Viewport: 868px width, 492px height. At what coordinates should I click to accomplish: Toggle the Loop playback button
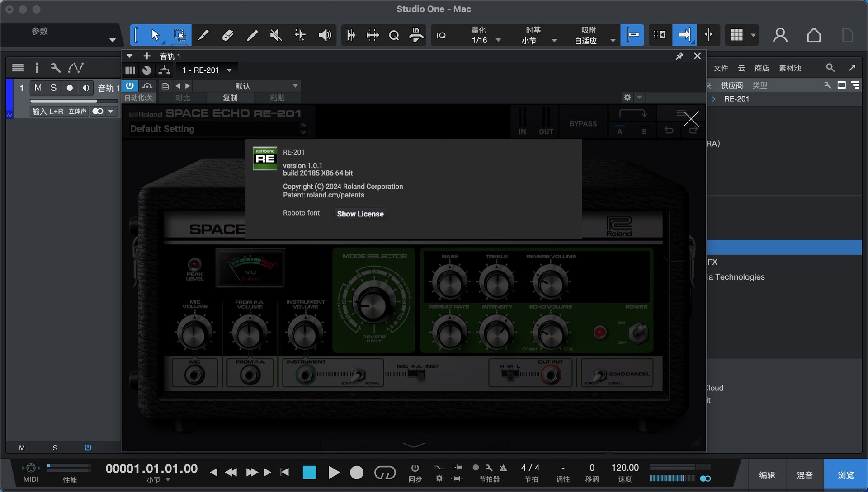[x=385, y=473]
